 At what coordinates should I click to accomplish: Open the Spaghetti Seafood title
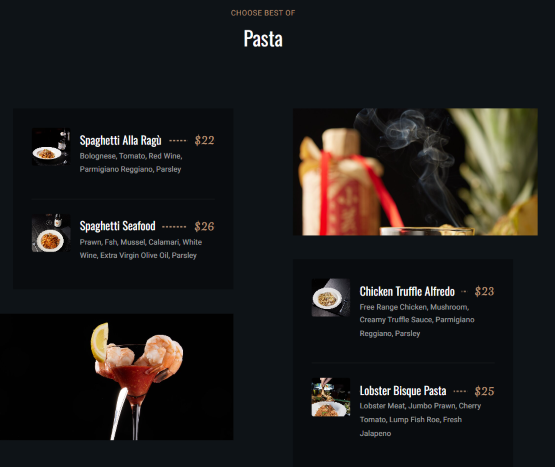(118, 226)
